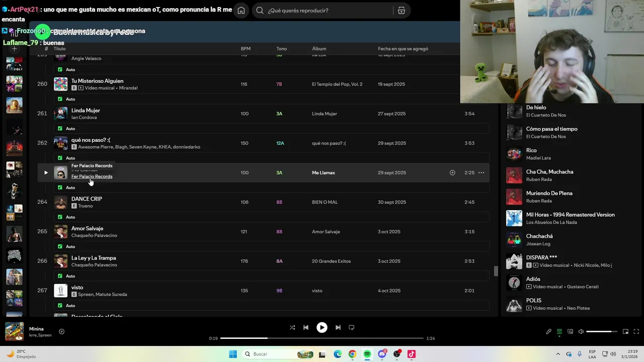Viewport: 644px width, 362px height.
Task: Open the lyrics microphone icon in the player bar
Action: click(x=548, y=332)
